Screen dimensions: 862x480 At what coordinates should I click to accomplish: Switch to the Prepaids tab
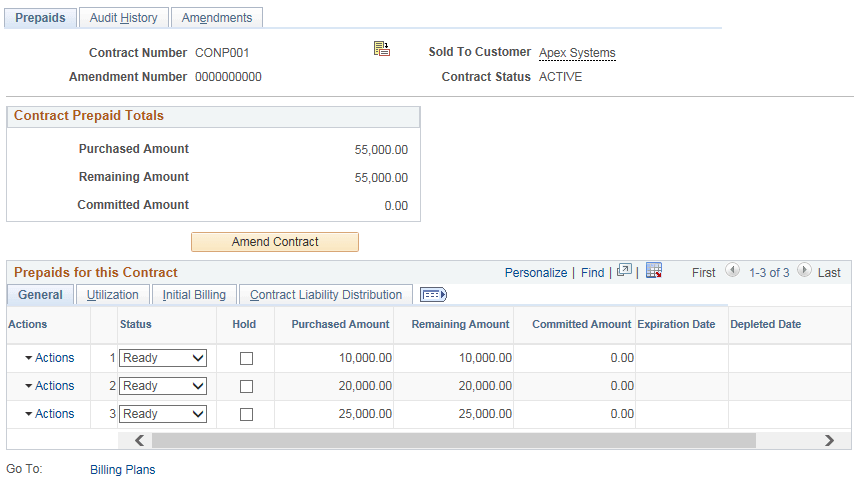(40, 18)
